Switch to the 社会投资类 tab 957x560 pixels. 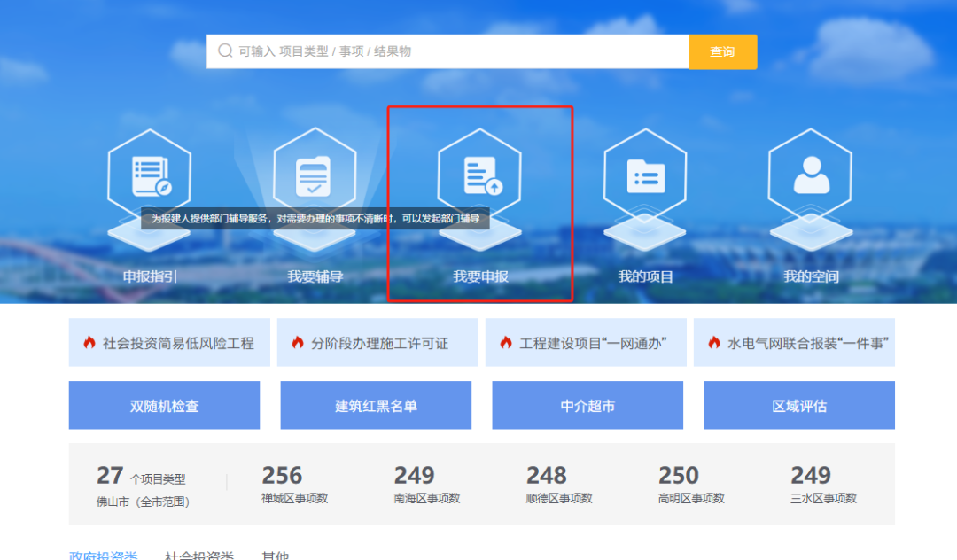coord(199,555)
